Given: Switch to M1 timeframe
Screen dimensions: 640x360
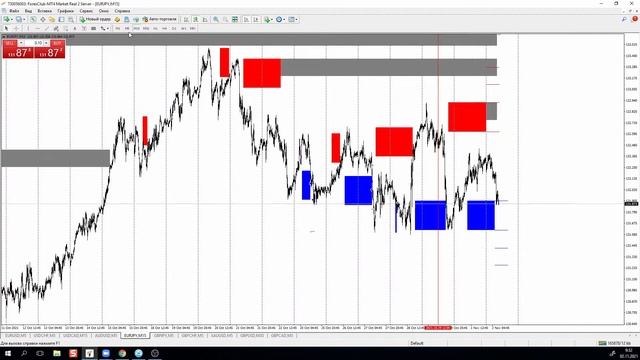Looking at the screenshot, I should point(118,28).
